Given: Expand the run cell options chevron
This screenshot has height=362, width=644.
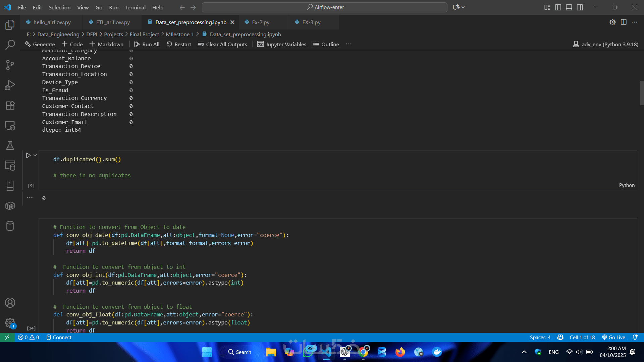Looking at the screenshot, I should coord(35,155).
